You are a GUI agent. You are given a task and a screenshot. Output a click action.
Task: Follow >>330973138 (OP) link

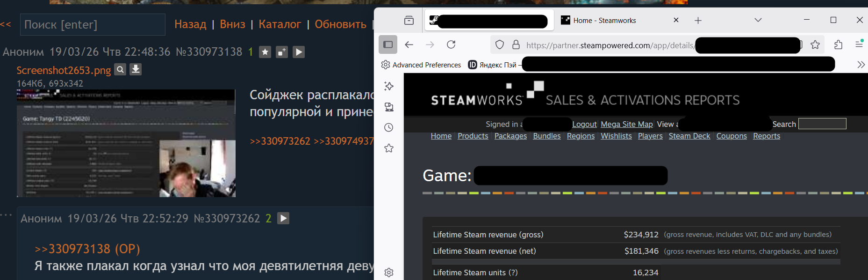click(x=87, y=249)
